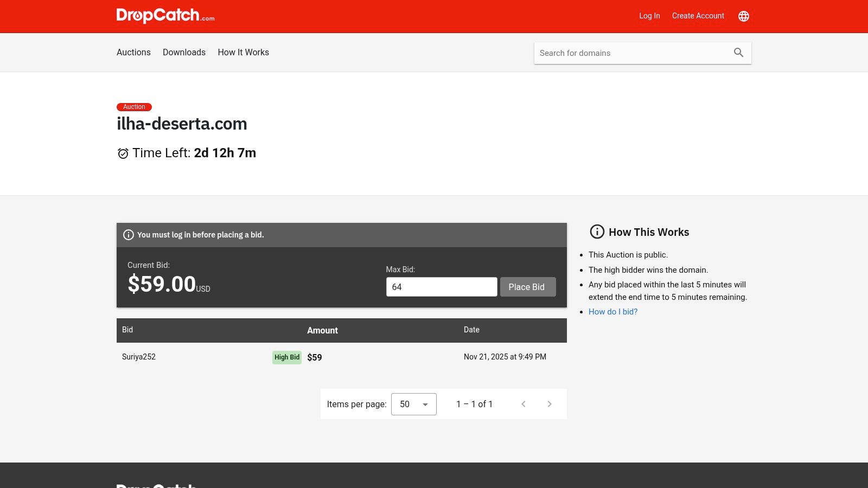Image resolution: width=868 pixels, height=488 pixels.
Task: Click the info icon beside How This Works
Action: [597, 232]
